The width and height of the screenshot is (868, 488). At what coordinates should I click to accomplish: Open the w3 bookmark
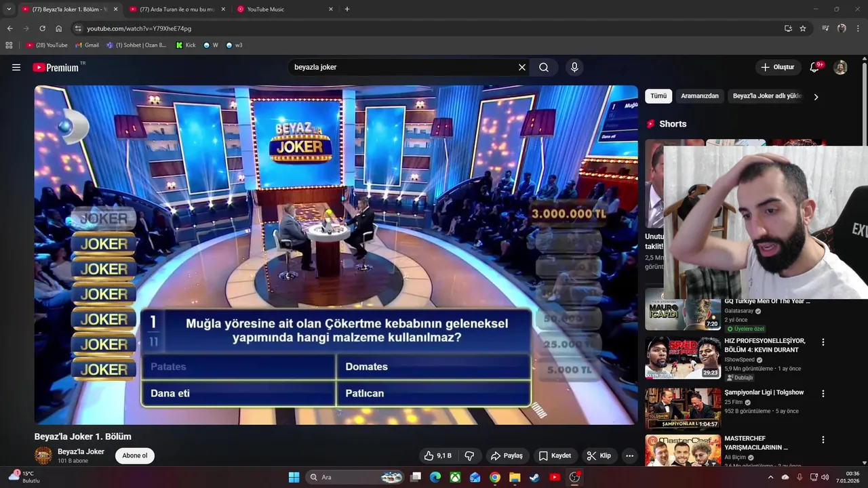(x=234, y=45)
